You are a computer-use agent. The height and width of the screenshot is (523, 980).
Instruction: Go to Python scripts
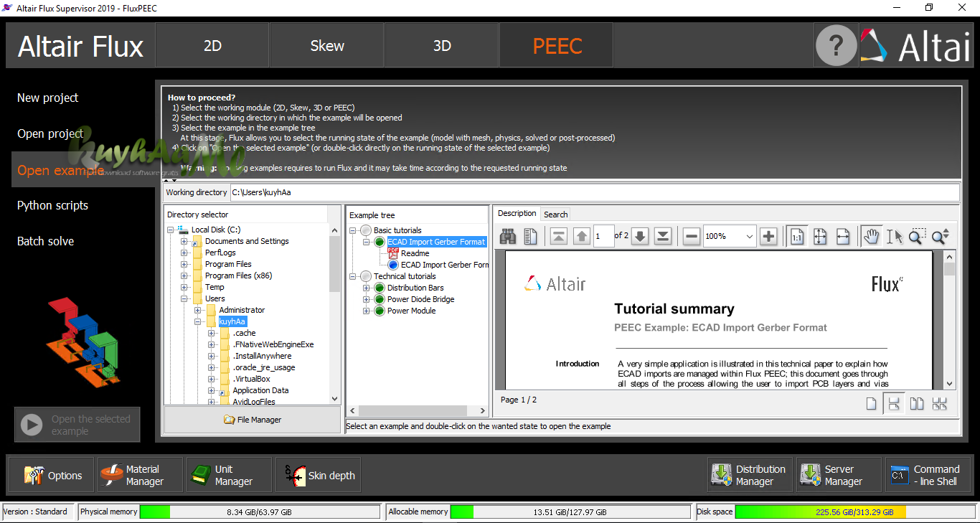pos(52,205)
